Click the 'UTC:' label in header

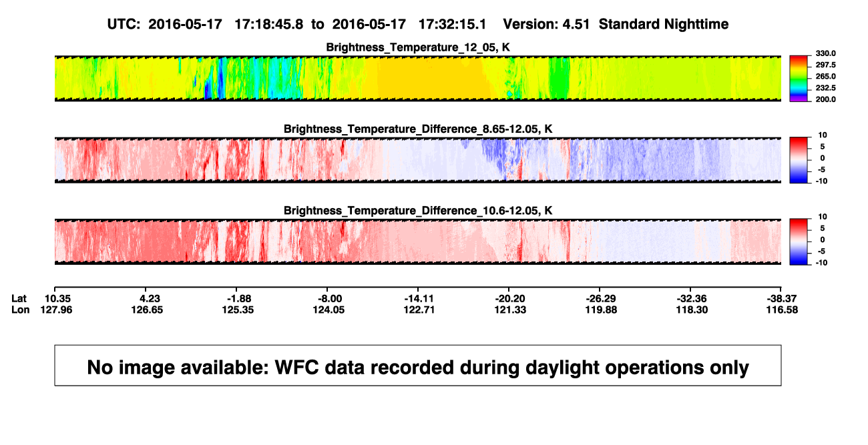click(x=124, y=24)
